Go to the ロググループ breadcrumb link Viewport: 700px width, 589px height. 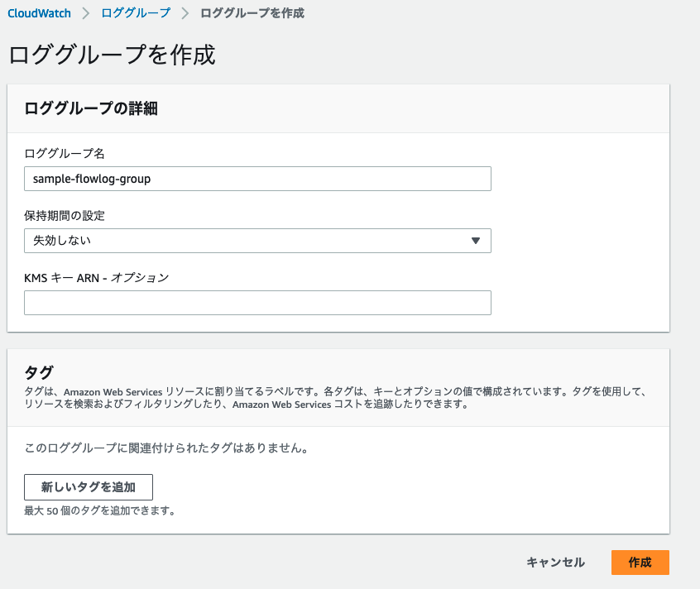[x=136, y=13]
